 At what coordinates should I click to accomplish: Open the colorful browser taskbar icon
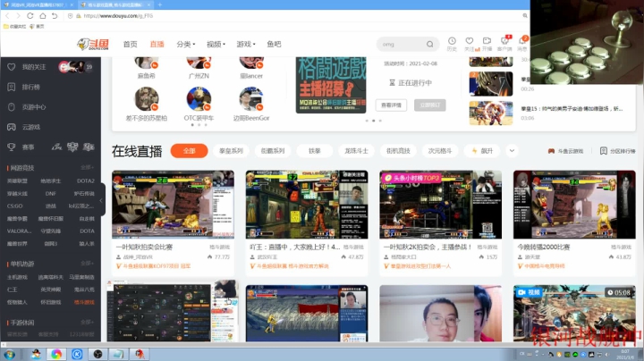click(56, 354)
